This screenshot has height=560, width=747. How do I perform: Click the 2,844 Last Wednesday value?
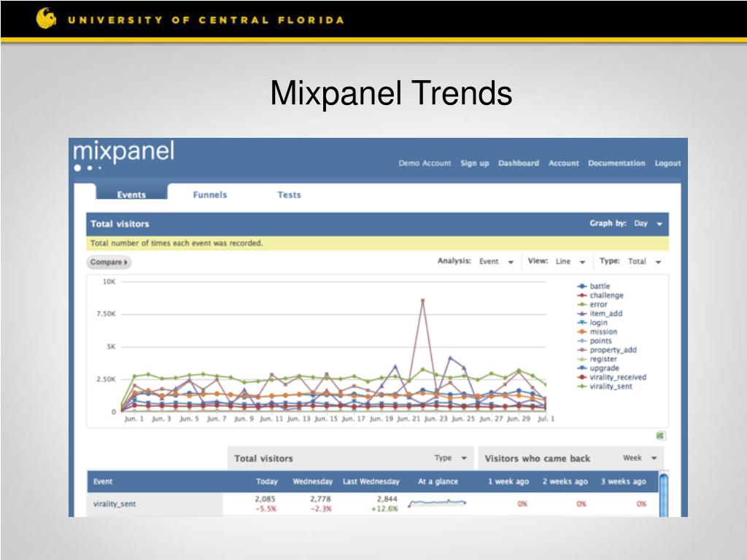[387, 499]
